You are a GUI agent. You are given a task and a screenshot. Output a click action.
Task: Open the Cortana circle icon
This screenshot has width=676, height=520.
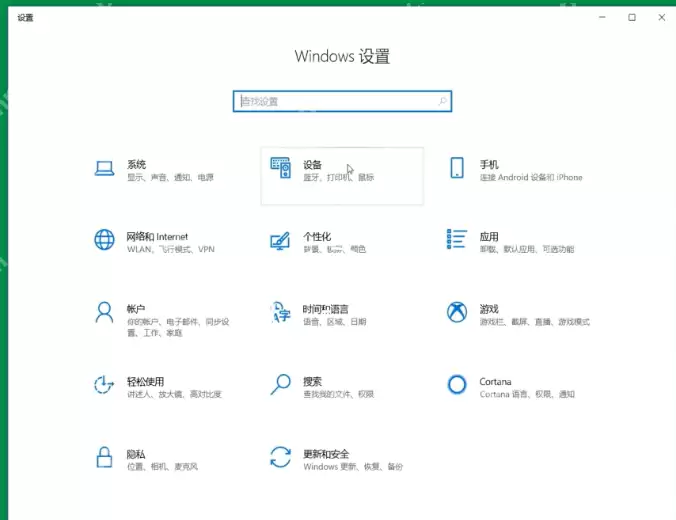coord(457,384)
